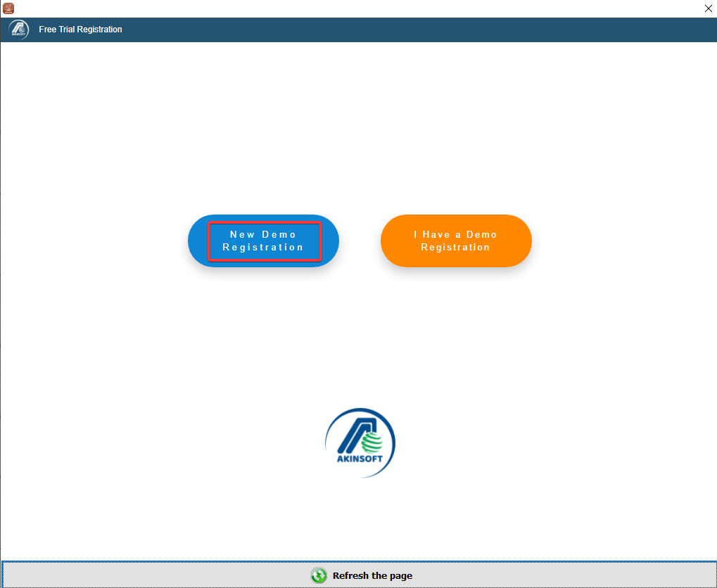Click the empty area of blue header bar
The height and width of the screenshot is (588, 717).
point(422,30)
